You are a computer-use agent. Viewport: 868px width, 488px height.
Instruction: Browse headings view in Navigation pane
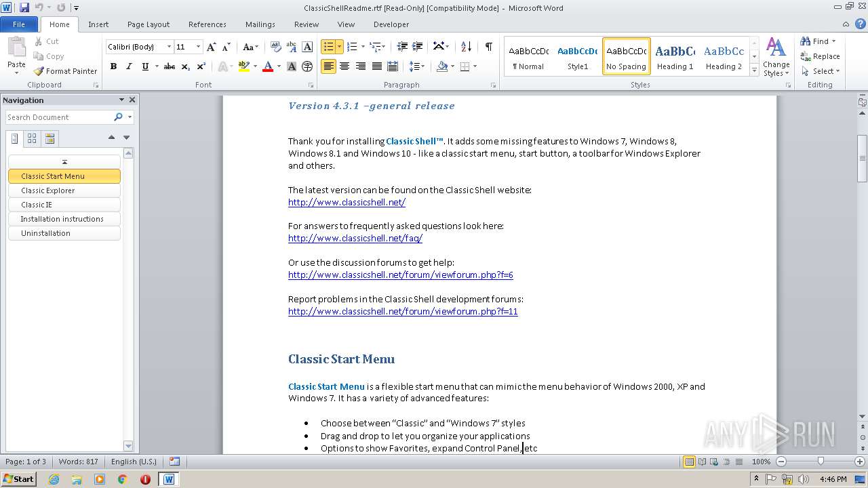pos(16,138)
